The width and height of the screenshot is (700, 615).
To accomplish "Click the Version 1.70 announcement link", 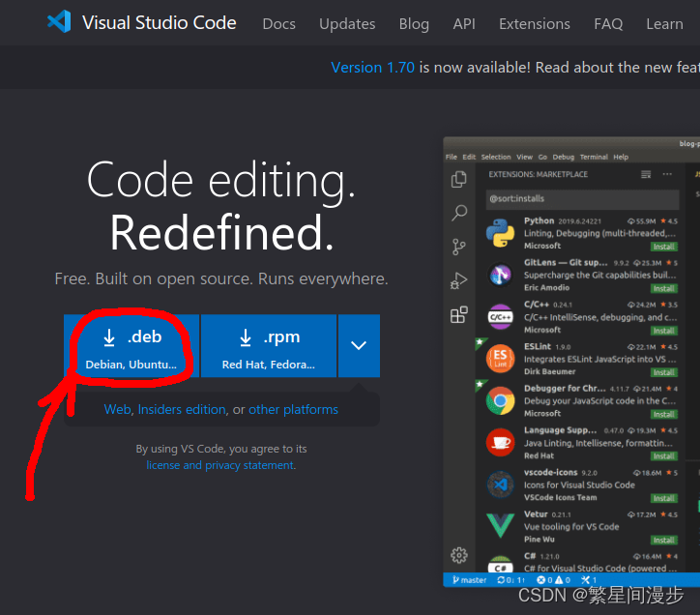I will pyautogui.click(x=373, y=68).
